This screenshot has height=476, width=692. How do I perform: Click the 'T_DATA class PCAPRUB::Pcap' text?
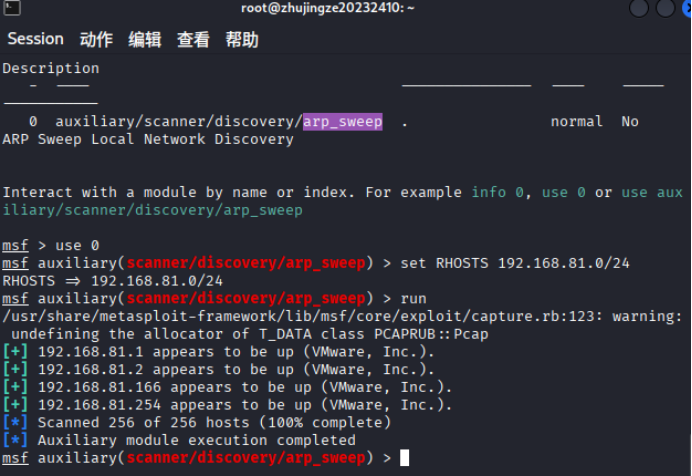(x=374, y=334)
